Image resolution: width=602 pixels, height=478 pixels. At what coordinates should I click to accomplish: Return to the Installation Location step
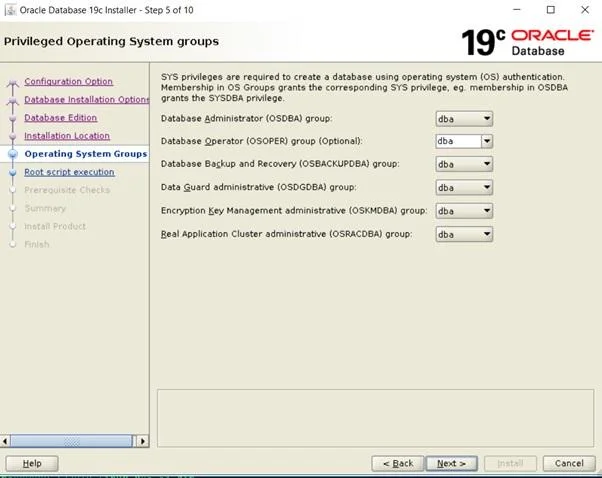pos(67,136)
